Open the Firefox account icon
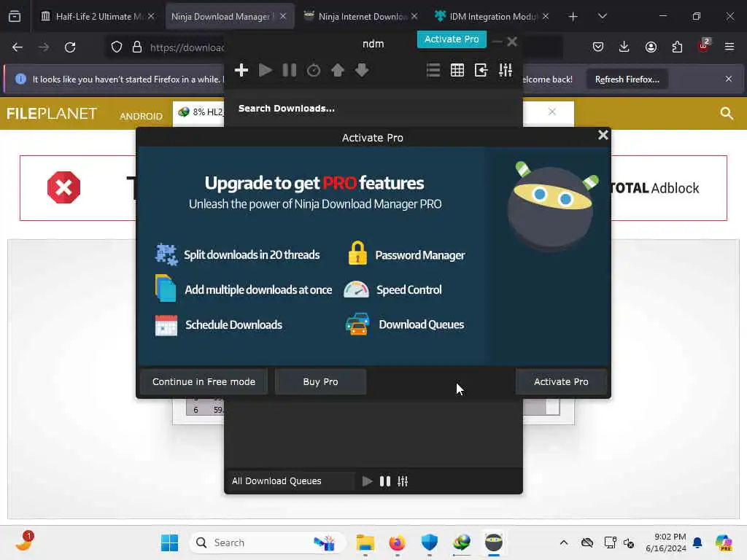Image resolution: width=747 pixels, height=560 pixels. click(651, 47)
